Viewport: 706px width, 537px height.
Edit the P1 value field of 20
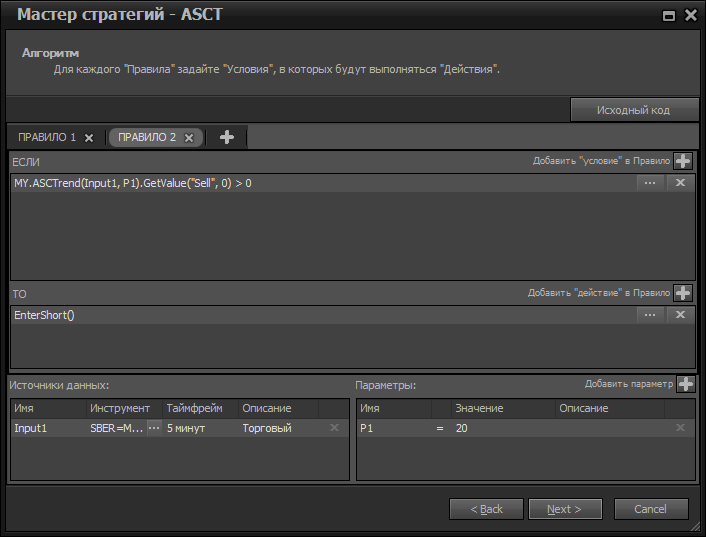click(500, 428)
